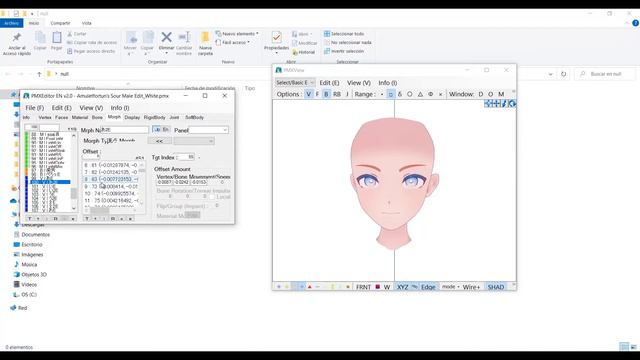Click the Tgt Index input field
The image size is (640, 360).
[186, 157]
